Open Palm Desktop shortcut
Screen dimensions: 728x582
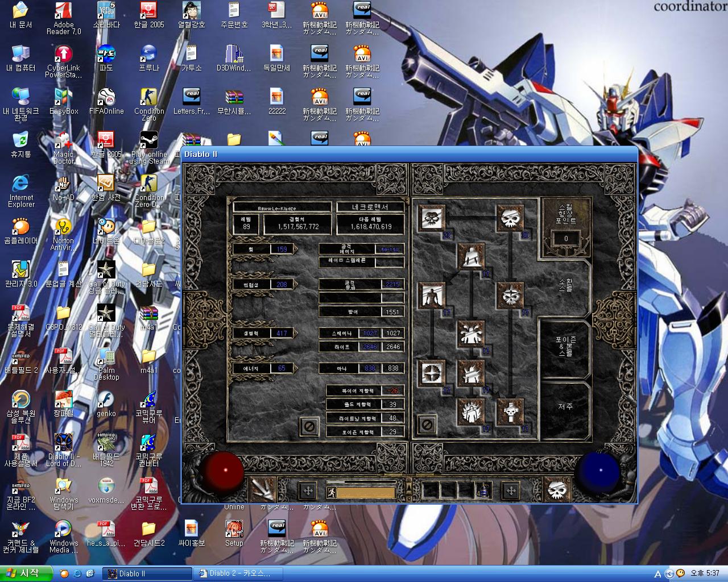[x=106, y=364]
